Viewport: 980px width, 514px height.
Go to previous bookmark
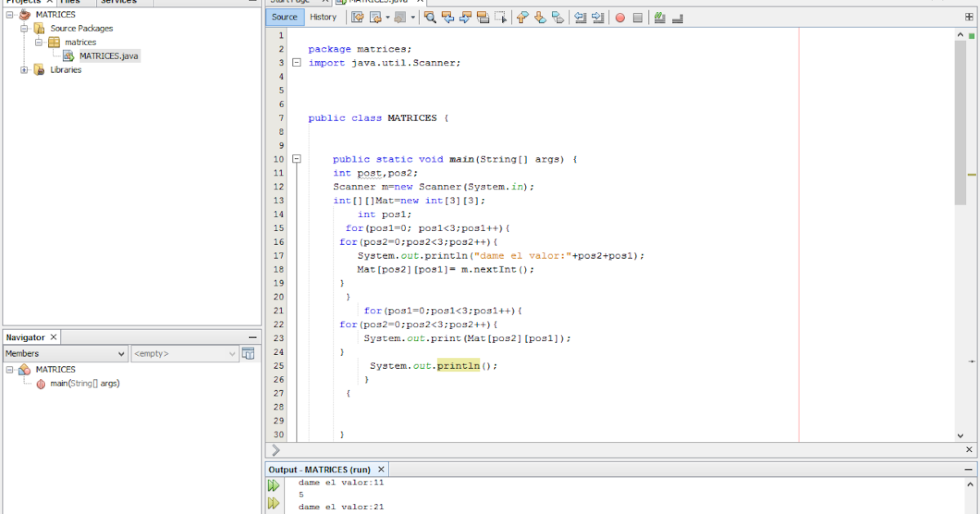pyautogui.click(x=521, y=17)
